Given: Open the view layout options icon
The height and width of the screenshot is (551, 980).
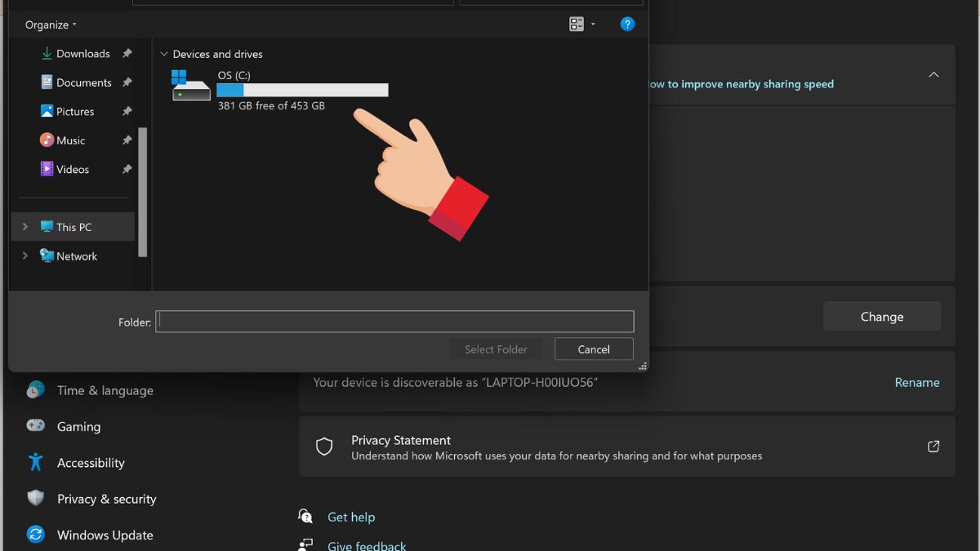Looking at the screenshot, I should (x=577, y=24).
